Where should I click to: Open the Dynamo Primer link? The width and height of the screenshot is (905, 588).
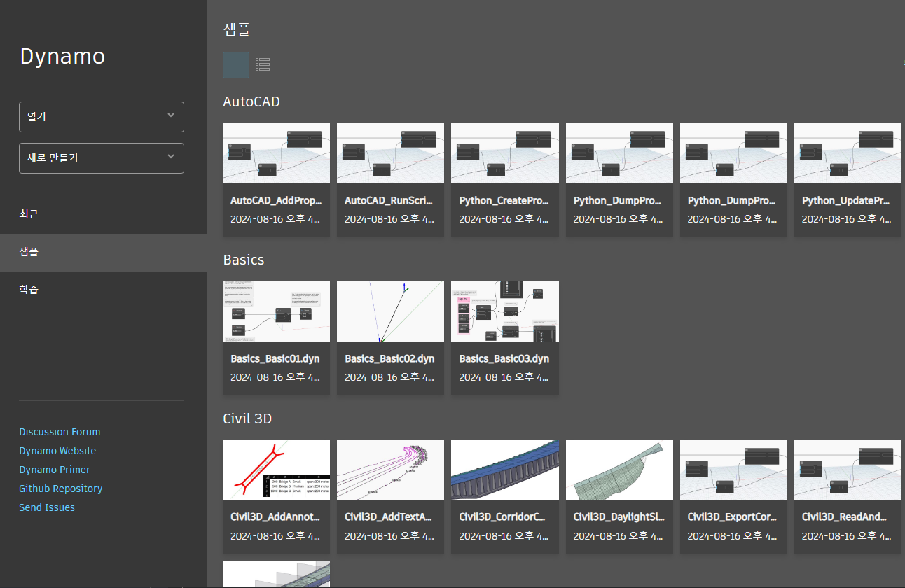[55, 470]
